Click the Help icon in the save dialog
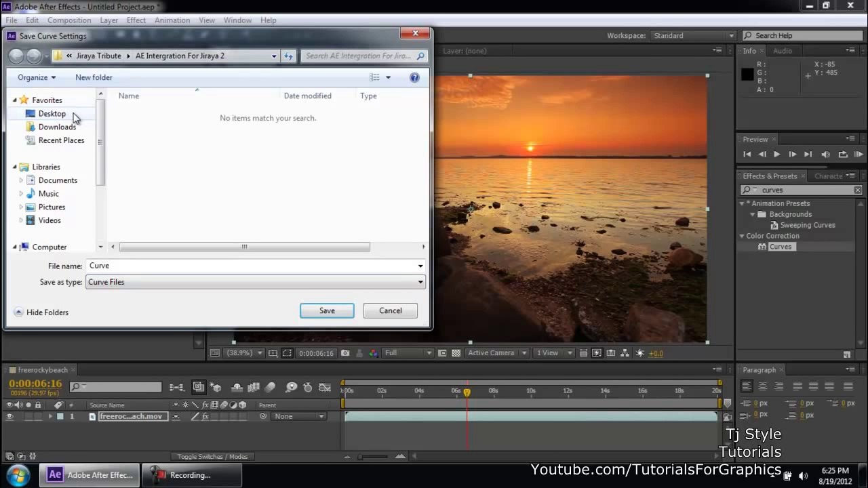 click(x=414, y=77)
